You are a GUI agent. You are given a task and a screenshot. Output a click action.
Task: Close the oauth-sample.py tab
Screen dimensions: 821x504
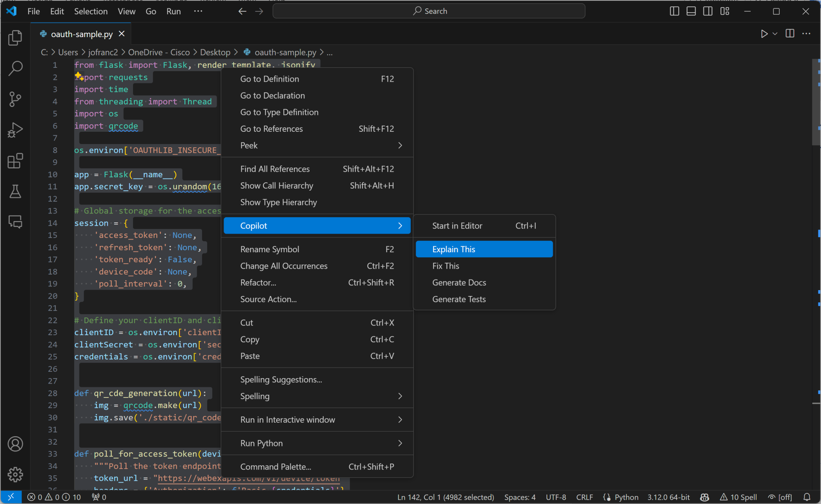(x=122, y=34)
